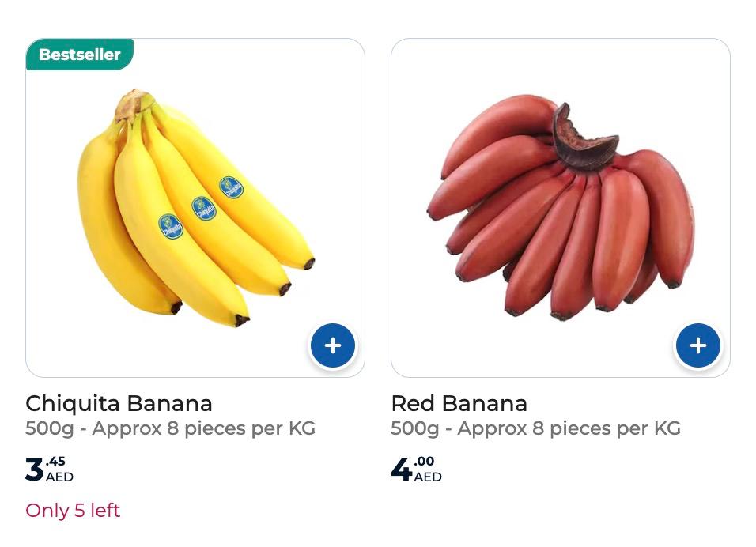Select the large 3 in Chiquita's price

[34, 469]
